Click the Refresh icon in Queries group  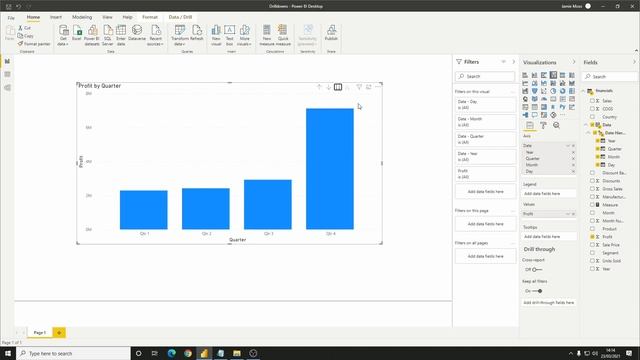click(x=196, y=33)
